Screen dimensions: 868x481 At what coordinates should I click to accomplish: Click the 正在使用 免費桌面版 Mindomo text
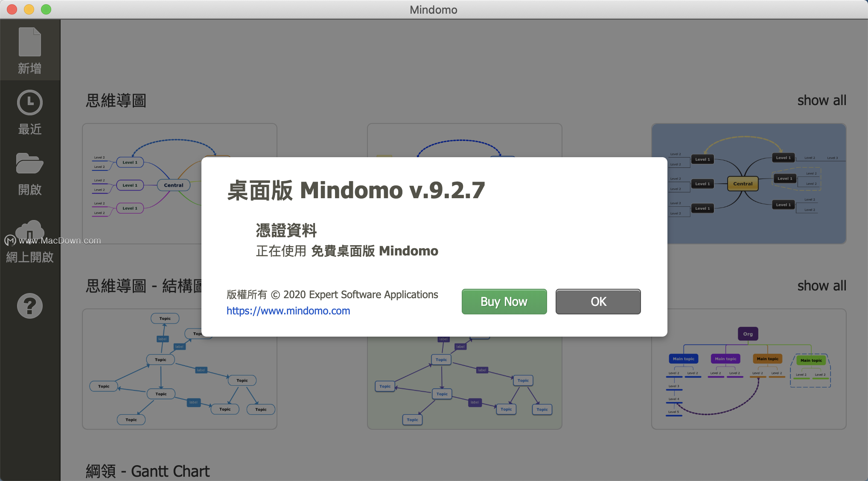(347, 251)
